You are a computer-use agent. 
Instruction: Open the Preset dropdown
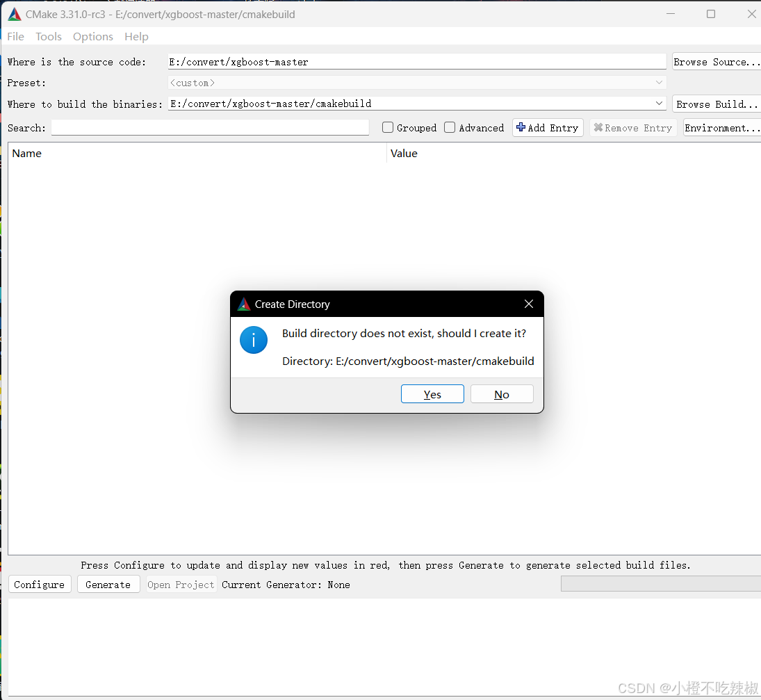(x=416, y=83)
